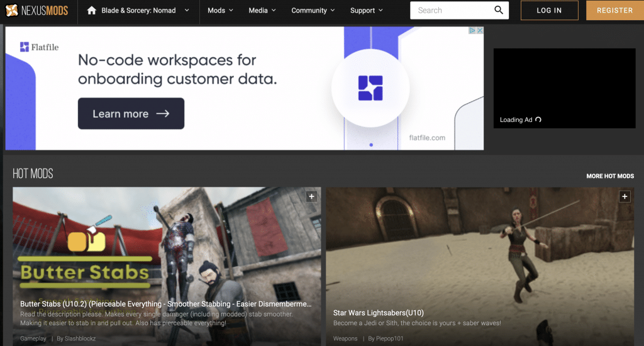The image size is (644, 346).
Task: Click the search magnifier icon
Action: [x=499, y=10]
